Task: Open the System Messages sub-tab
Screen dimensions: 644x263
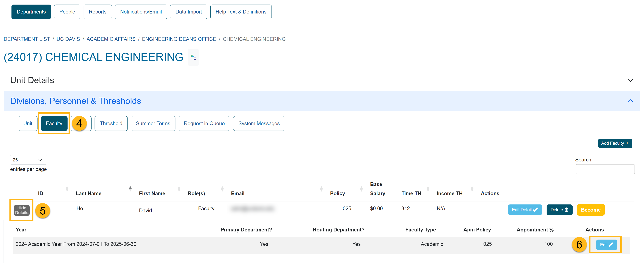Action: 259,123
